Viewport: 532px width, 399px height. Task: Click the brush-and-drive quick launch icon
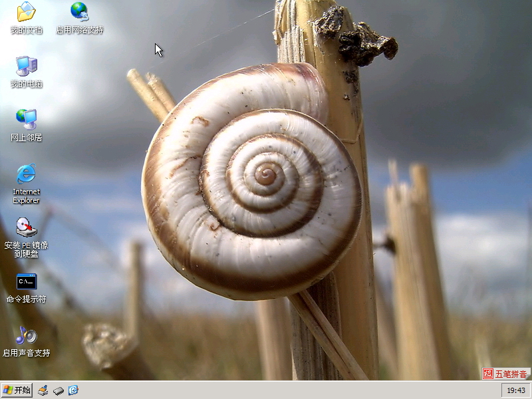pos(43,390)
